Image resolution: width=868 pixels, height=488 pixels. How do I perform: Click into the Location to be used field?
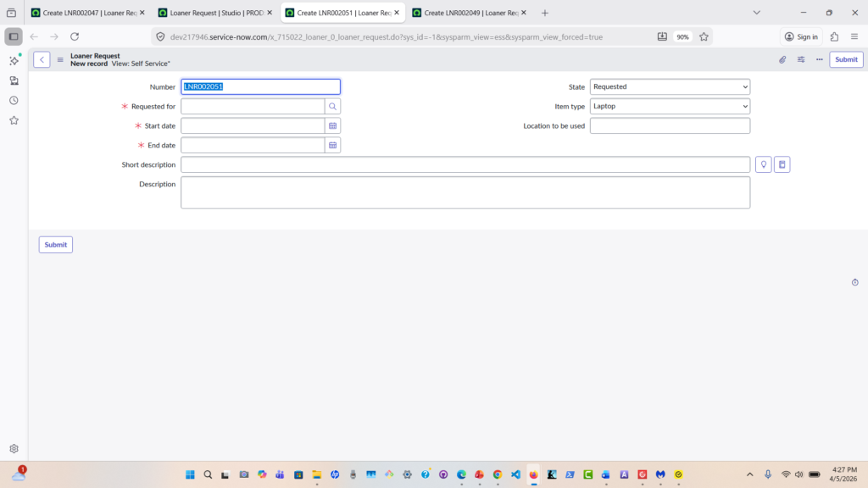coord(670,125)
